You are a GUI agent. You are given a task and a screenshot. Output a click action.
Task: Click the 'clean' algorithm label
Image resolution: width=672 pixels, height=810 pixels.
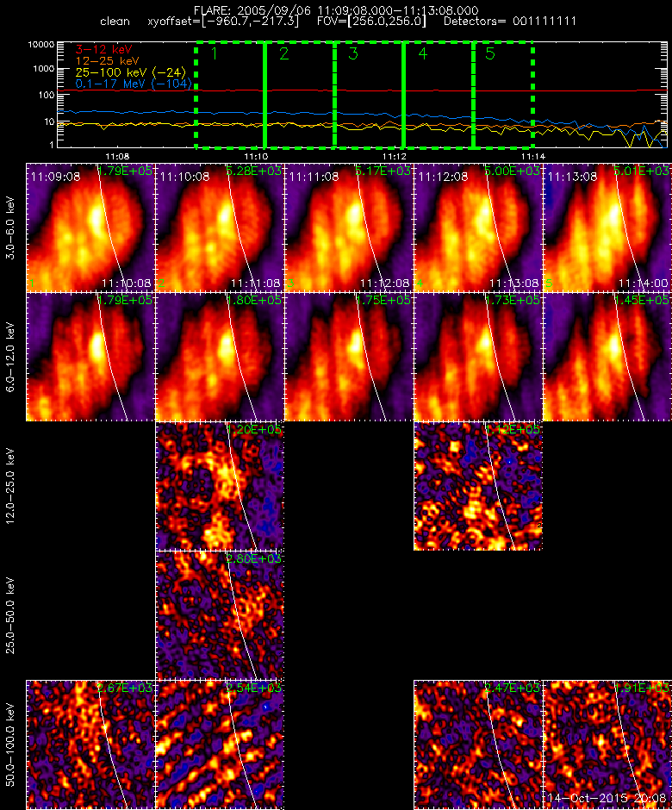(x=115, y=22)
